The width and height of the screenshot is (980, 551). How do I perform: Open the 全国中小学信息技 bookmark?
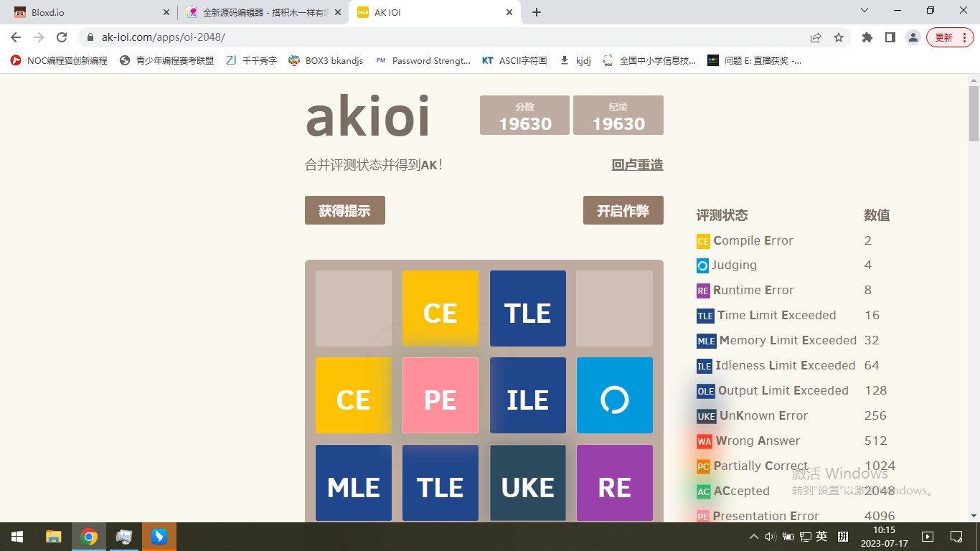pyautogui.click(x=649, y=61)
